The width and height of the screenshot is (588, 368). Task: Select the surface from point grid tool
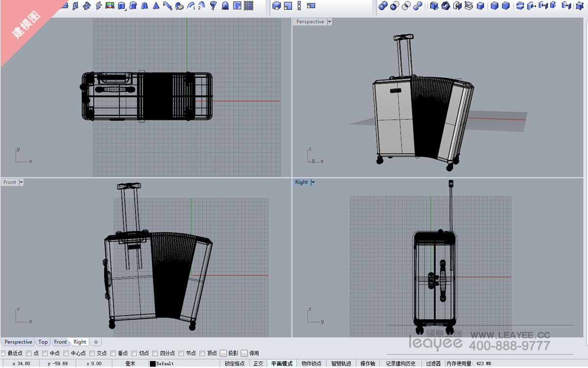click(x=248, y=6)
